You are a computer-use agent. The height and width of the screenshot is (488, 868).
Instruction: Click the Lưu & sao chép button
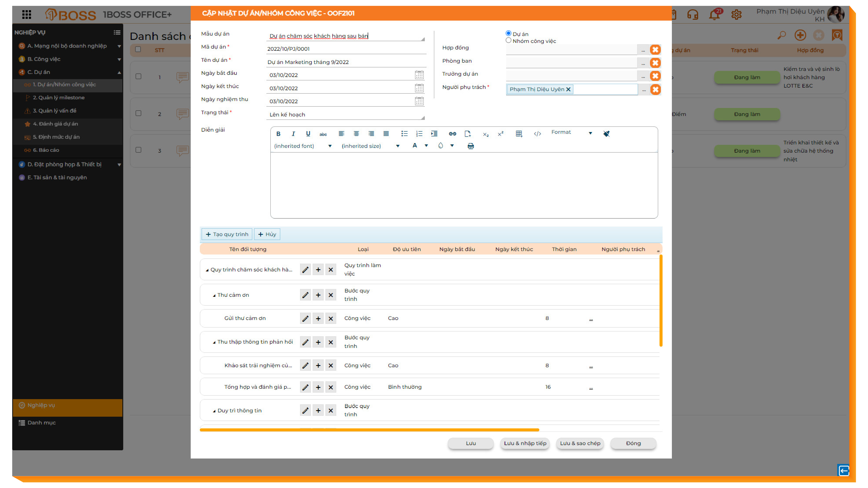[579, 443]
